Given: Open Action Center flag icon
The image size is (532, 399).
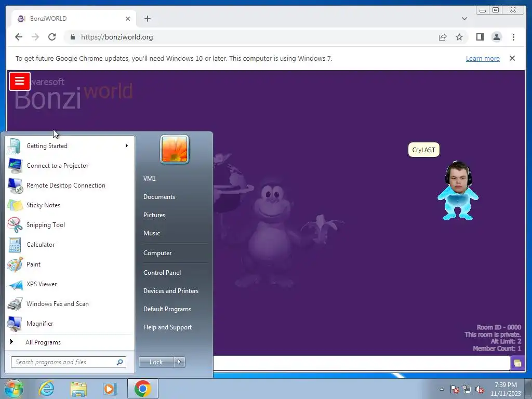Looking at the screenshot, I should tap(455, 390).
